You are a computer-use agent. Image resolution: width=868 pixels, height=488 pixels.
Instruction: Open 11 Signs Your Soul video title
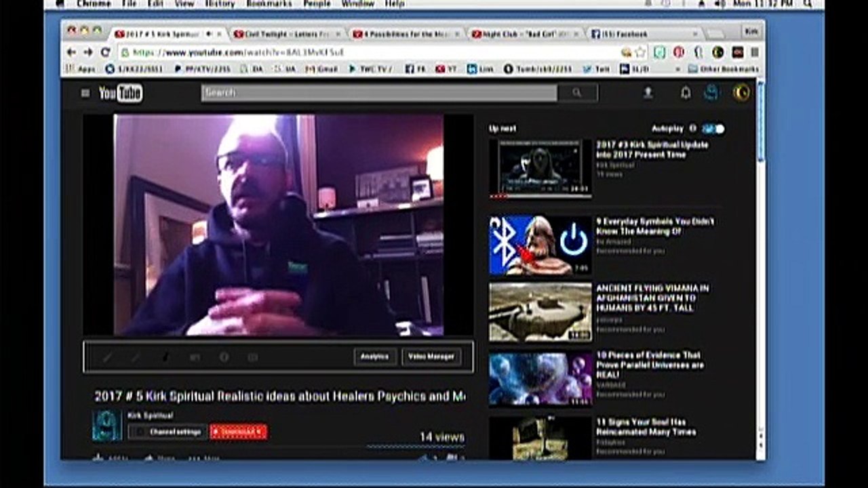[x=646, y=427]
